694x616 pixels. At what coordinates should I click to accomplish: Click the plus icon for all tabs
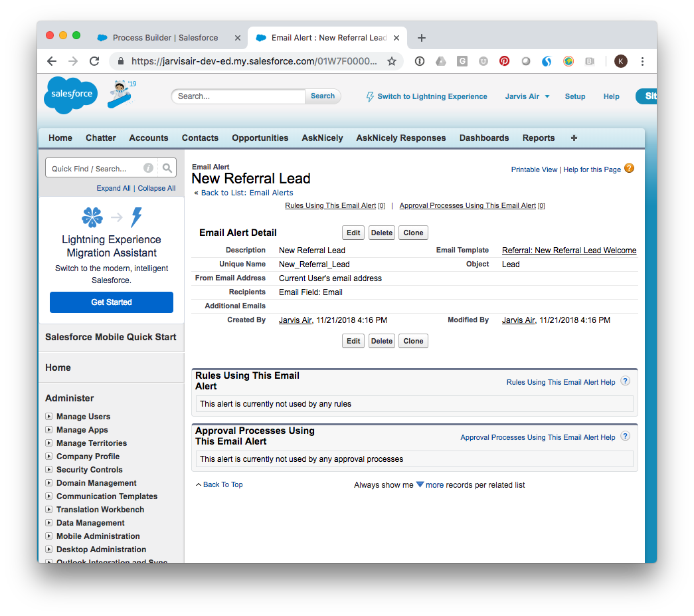coord(574,138)
